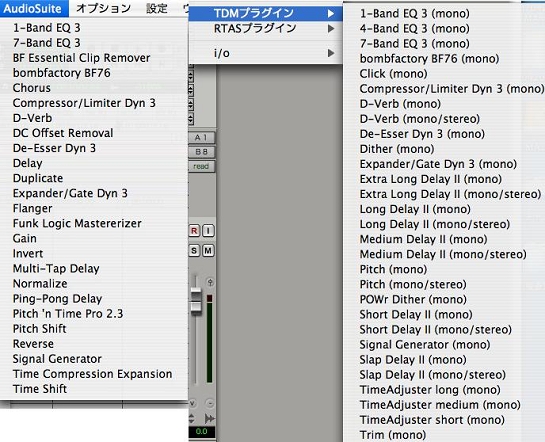The width and height of the screenshot is (545, 442).
Task: Open the read automation mode selector
Action: pos(202,166)
